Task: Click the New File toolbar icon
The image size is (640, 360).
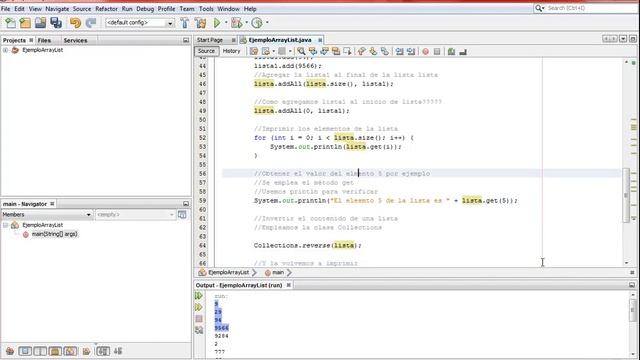Action: click(10, 23)
